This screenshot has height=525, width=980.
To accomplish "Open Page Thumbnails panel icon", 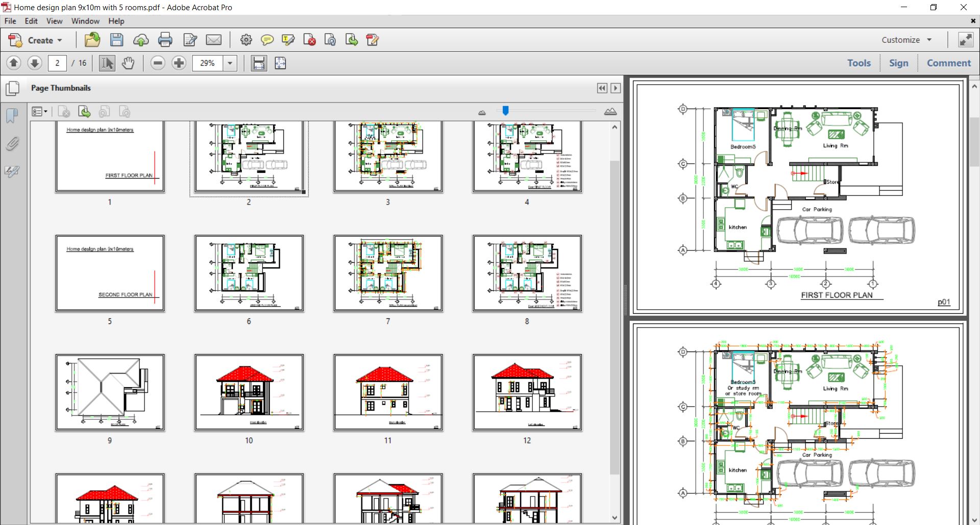I will 12,88.
